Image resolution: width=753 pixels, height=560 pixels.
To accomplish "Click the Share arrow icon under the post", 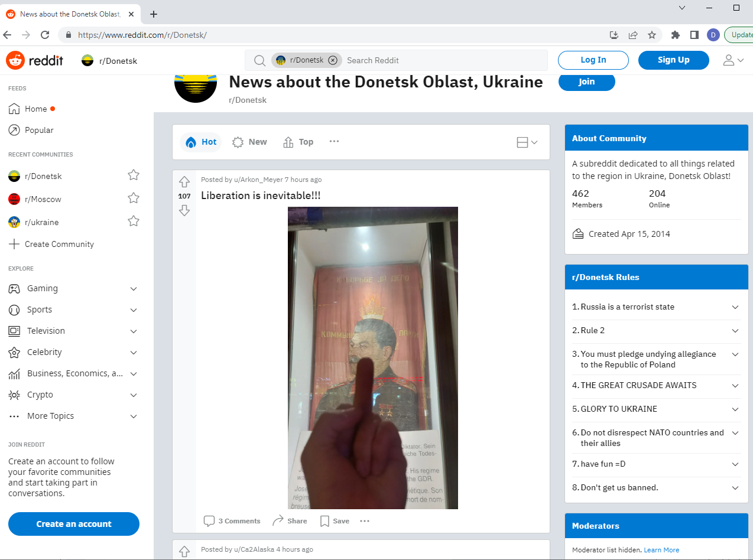I will pos(278,521).
